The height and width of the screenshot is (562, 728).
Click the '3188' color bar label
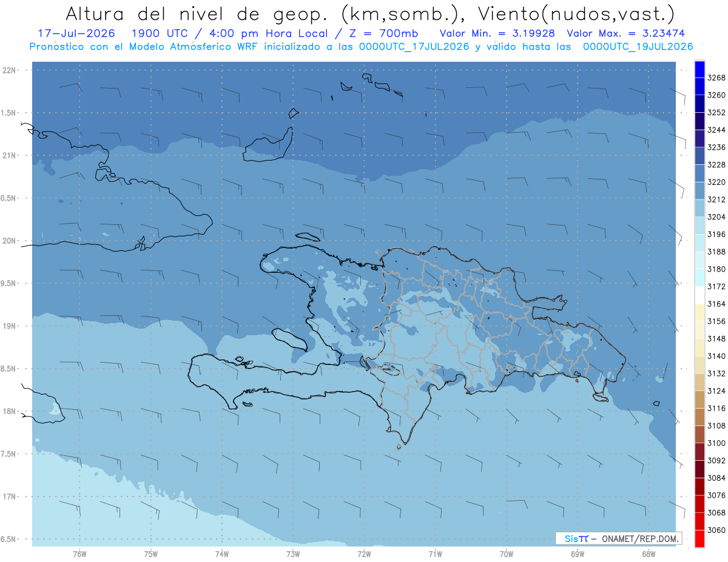point(716,252)
